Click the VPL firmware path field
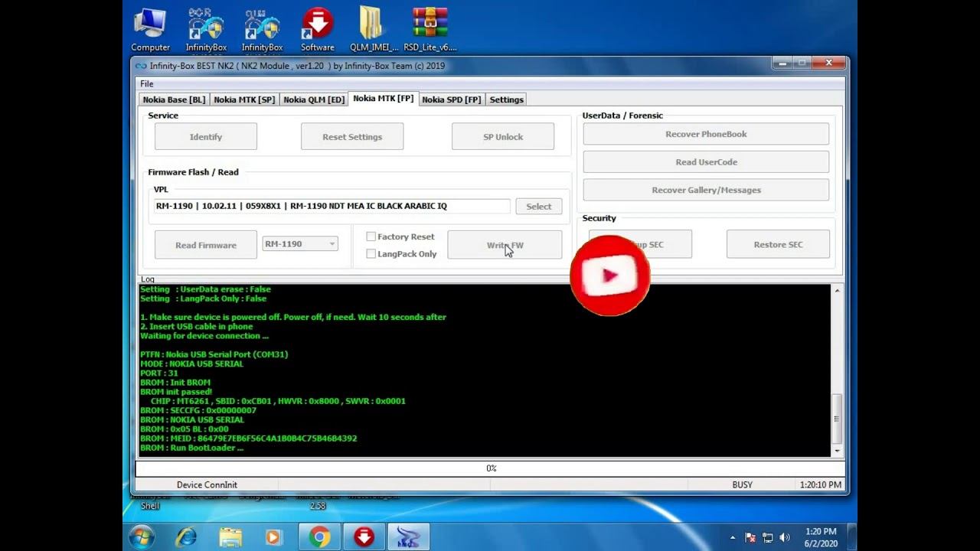Viewport: 980px width, 551px height. tap(332, 206)
